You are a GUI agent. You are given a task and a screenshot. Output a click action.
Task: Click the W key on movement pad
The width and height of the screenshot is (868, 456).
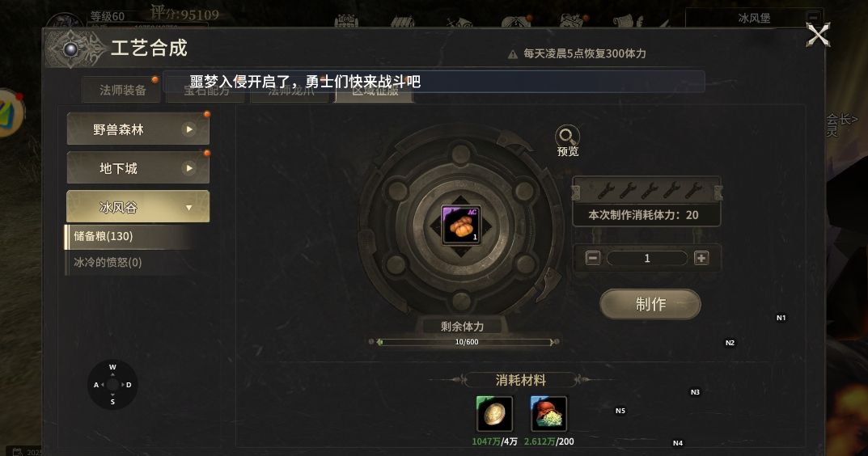(x=112, y=367)
